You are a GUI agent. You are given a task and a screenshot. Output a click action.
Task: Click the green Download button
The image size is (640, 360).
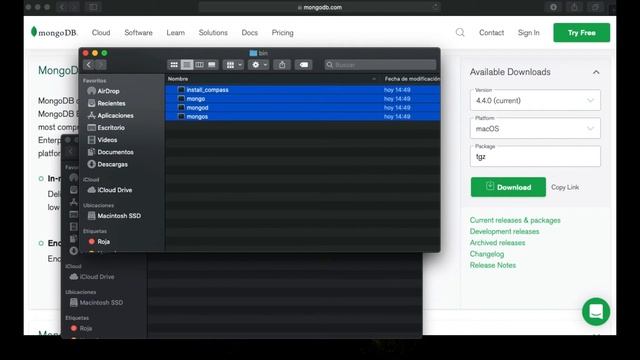click(508, 187)
